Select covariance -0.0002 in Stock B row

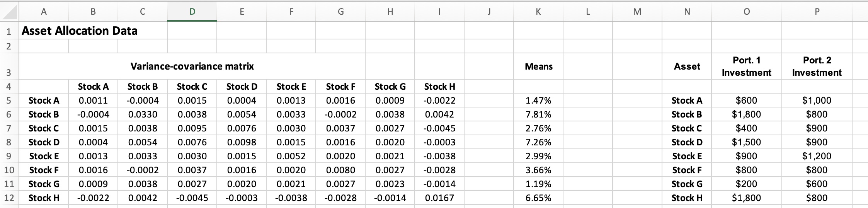tap(340, 114)
